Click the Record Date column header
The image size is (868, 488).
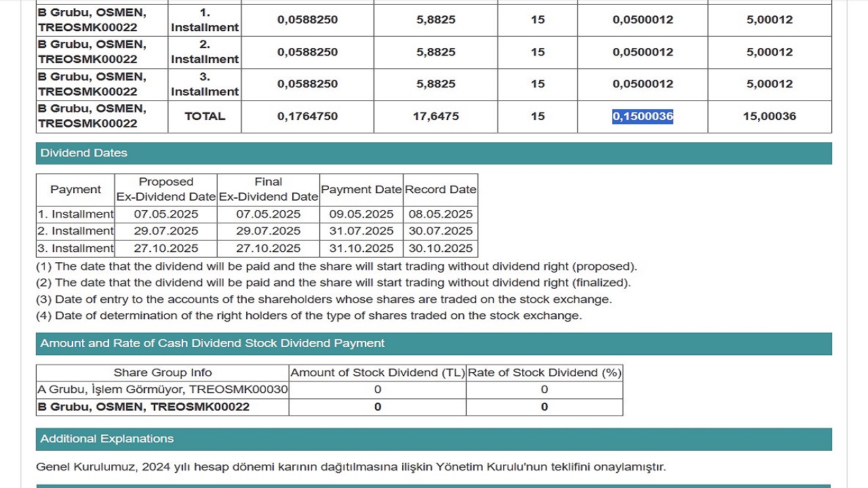pos(441,190)
